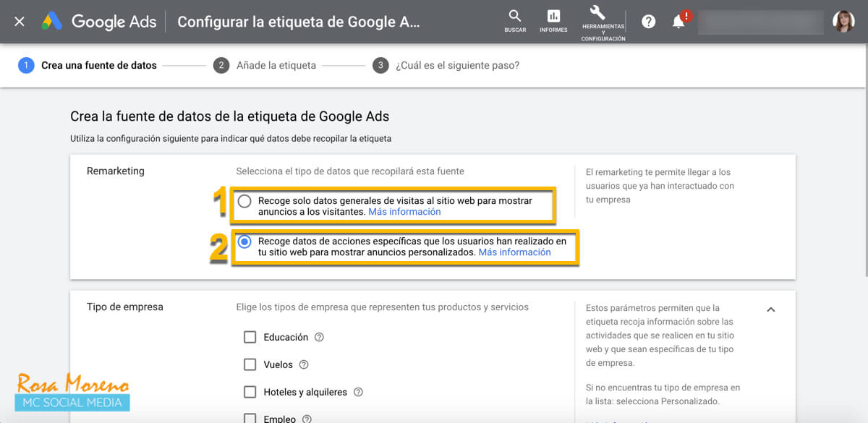Screen dimensions: 868x423
Task: Check the Hoteles y alquileres checkbox
Action: tap(250, 392)
